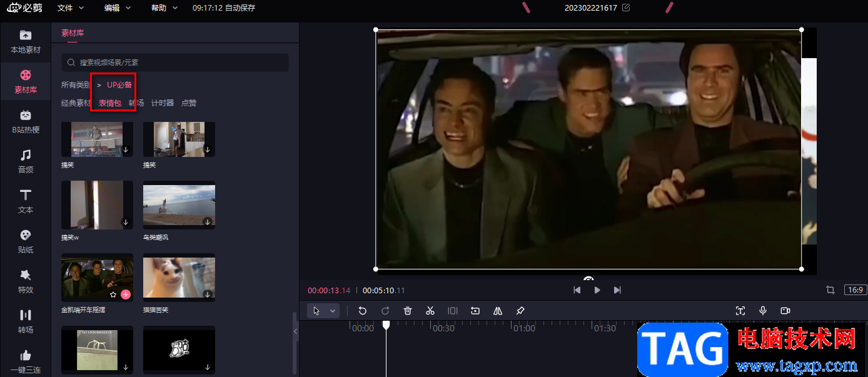
Task: Select the 搞笑w thumbnail
Action: (x=97, y=205)
